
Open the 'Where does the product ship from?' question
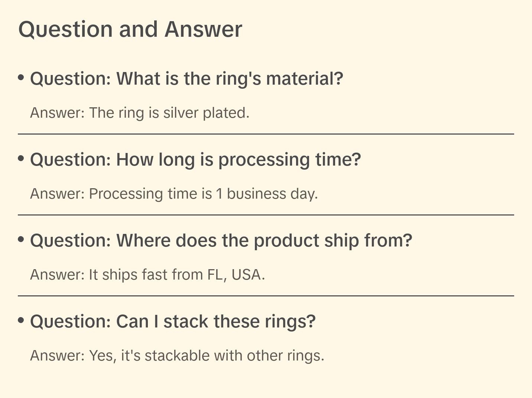click(221, 241)
